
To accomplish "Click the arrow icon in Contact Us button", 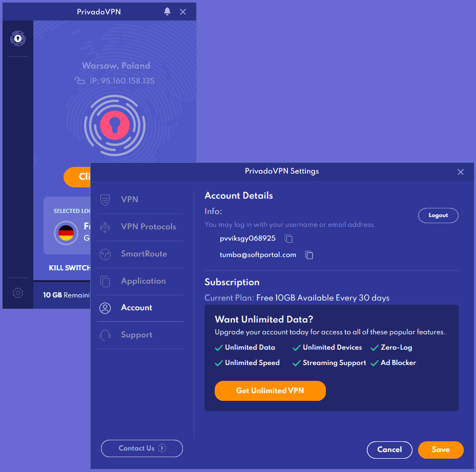I will pos(162,448).
